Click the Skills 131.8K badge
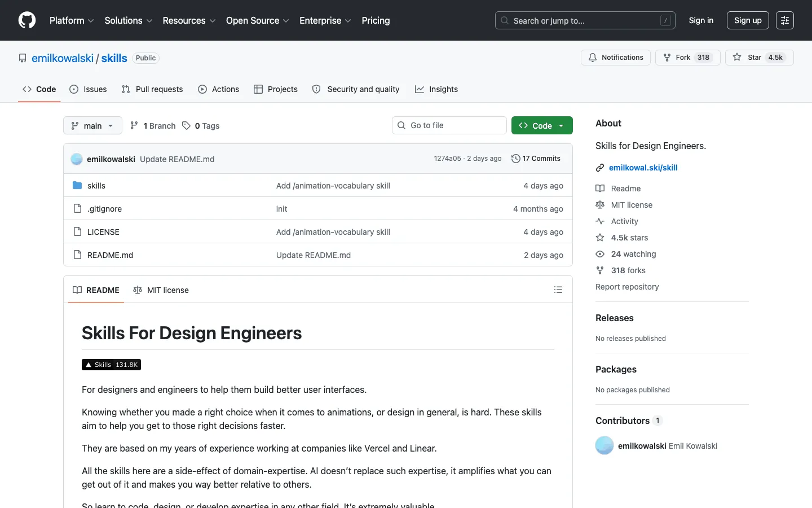This screenshot has width=812, height=508. click(x=111, y=365)
